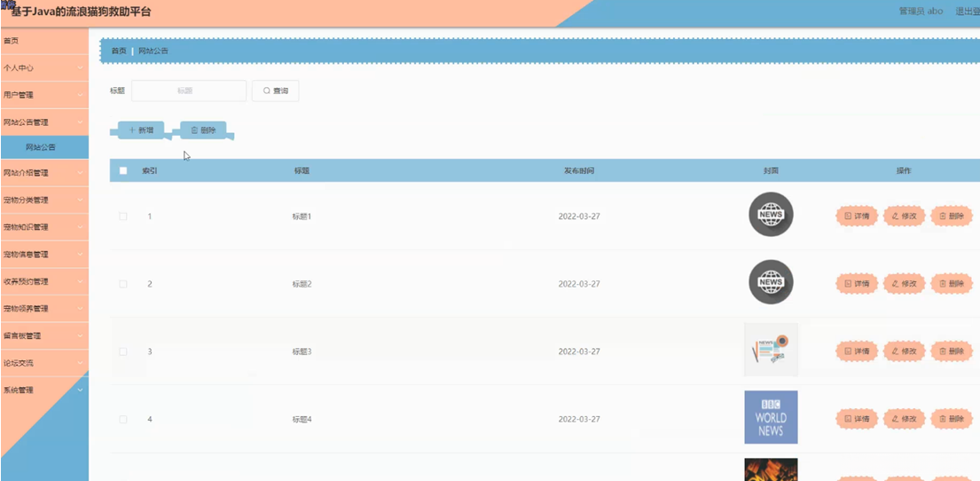Click 网站公告 in the breadcrumb bar

pos(153,51)
